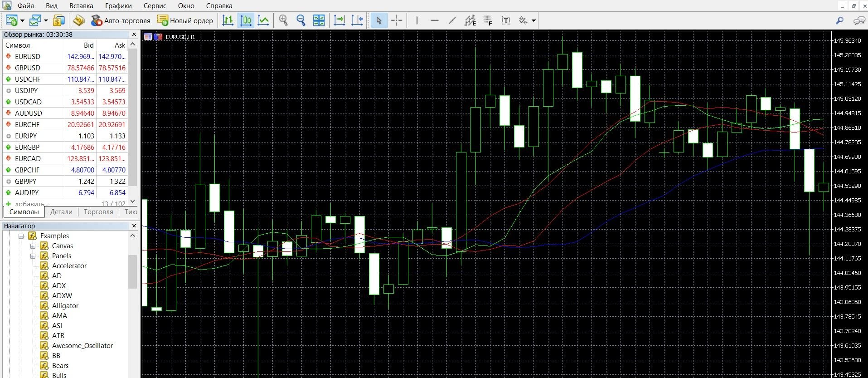Click the MetaEditor book icon
868x378 pixels.
click(x=79, y=20)
